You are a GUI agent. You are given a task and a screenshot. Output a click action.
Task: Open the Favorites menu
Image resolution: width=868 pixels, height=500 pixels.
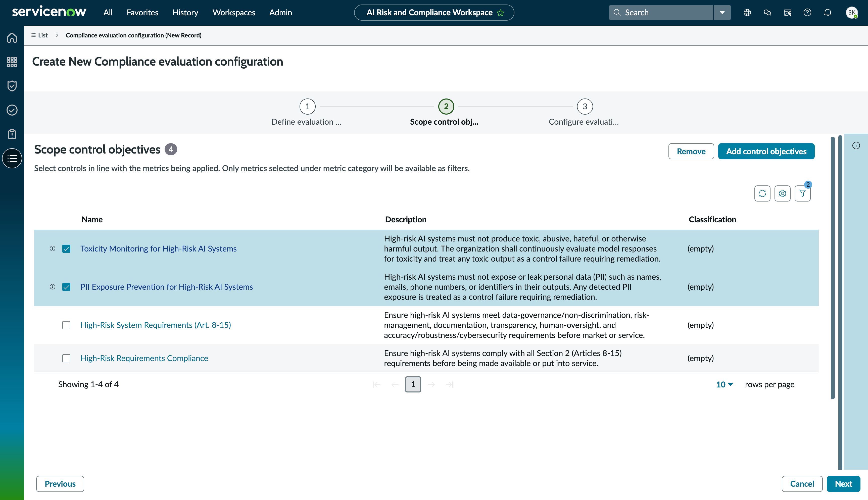142,13
